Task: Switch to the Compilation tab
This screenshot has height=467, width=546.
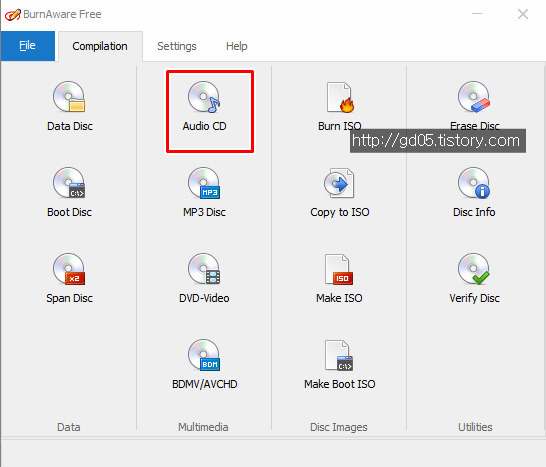Action: pos(100,46)
